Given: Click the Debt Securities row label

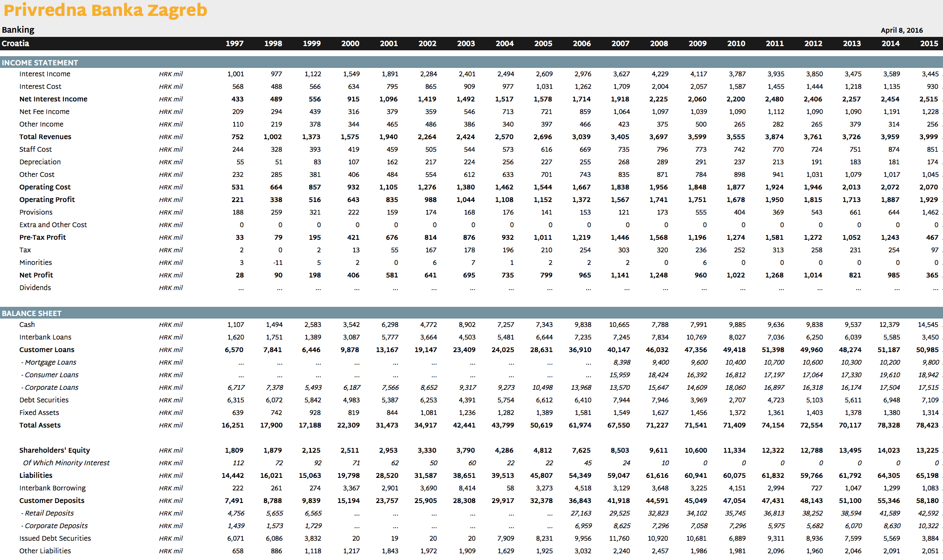Looking at the screenshot, I should point(44,400).
